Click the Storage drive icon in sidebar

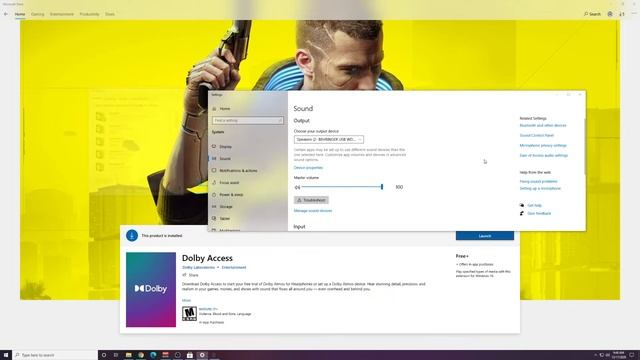pos(214,206)
